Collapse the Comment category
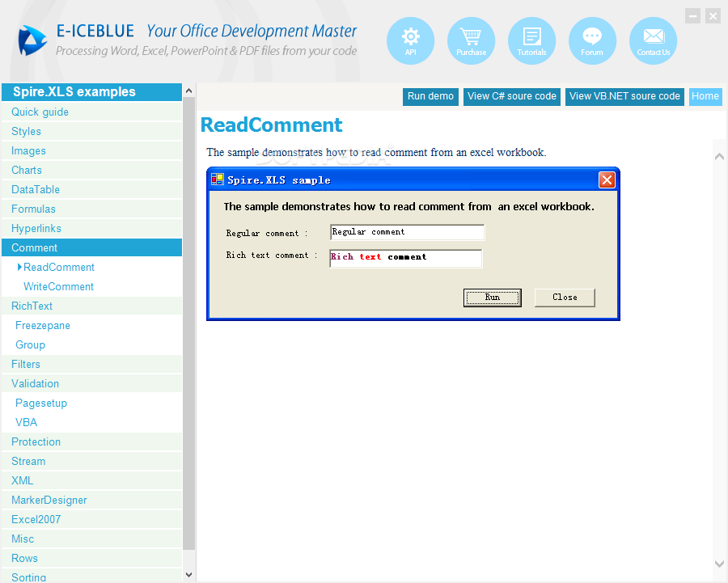Screen dimensions: 728x583 pyautogui.click(x=92, y=248)
